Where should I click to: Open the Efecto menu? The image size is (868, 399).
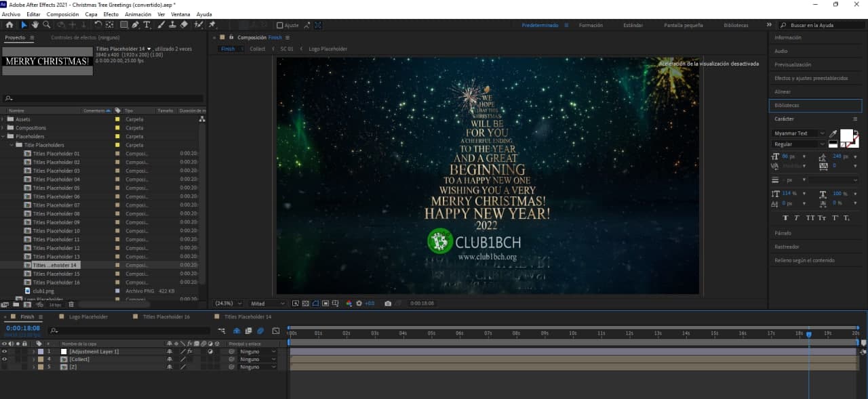[111, 14]
